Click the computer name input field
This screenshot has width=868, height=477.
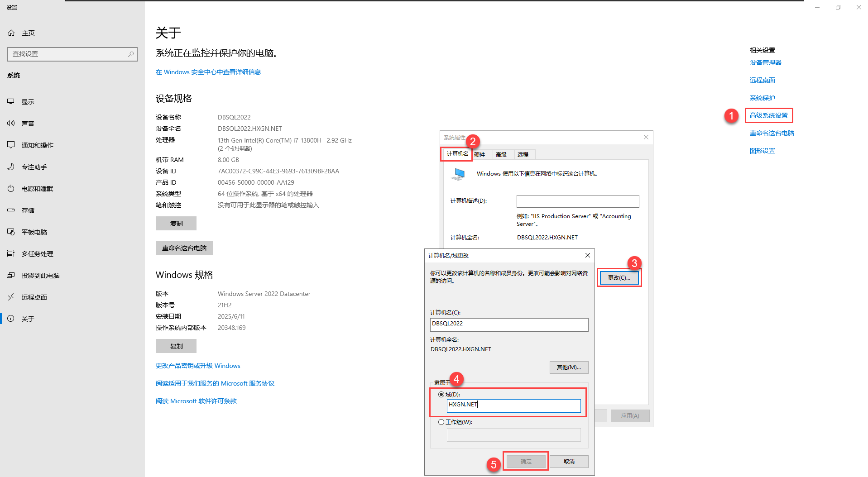point(509,324)
